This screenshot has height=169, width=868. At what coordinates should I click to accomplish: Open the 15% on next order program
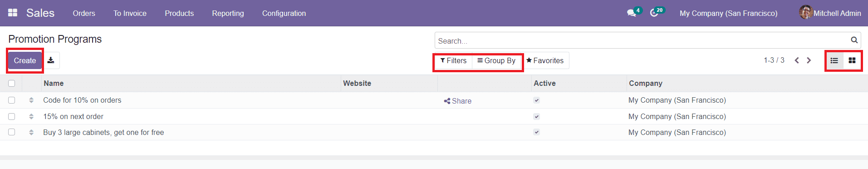point(73,116)
